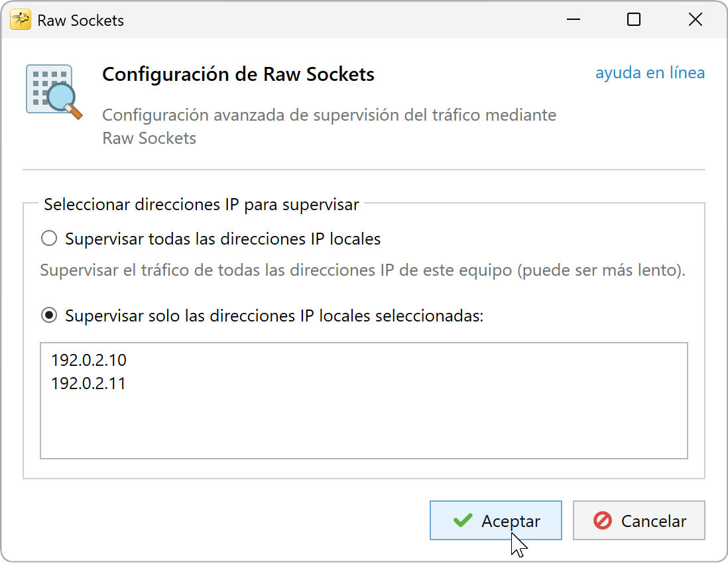
Task: Click the 'Configuración de Raw Sockets' heading
Action: coord(238,74)
